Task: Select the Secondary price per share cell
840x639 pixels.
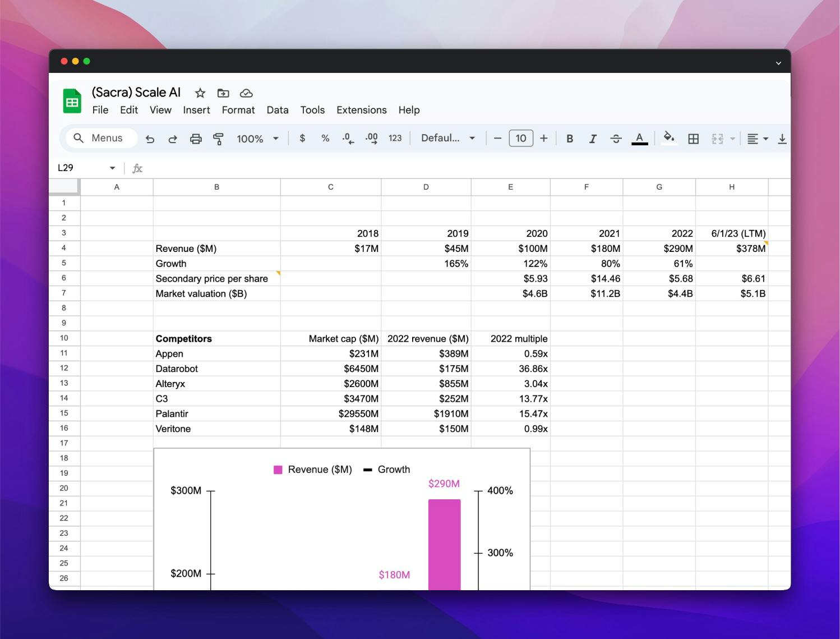Action: pyautogui.click(x=216, y=278)
